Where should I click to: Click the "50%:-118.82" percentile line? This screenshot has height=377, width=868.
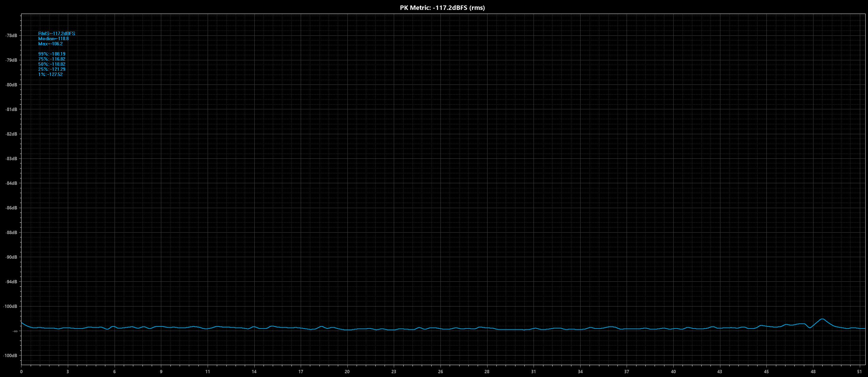[52, 64]
